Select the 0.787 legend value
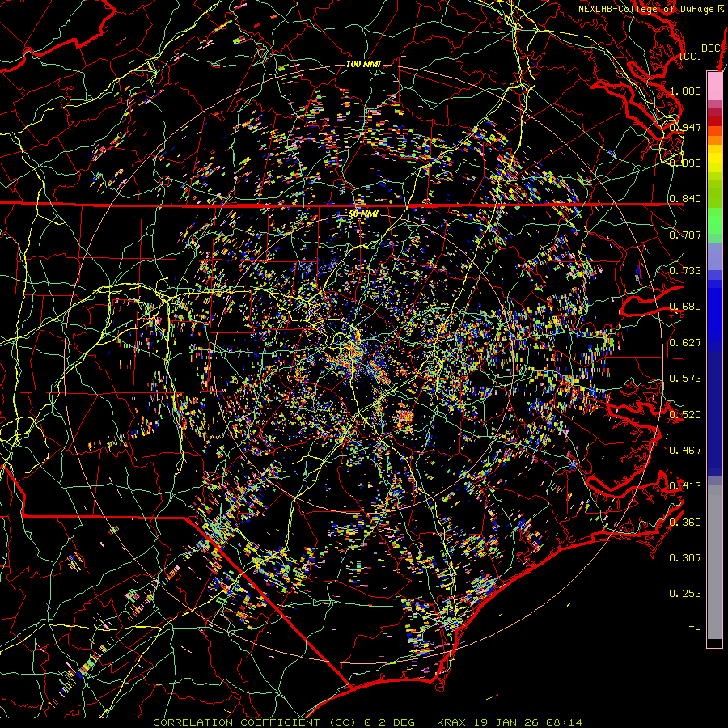 click(685, 235)
